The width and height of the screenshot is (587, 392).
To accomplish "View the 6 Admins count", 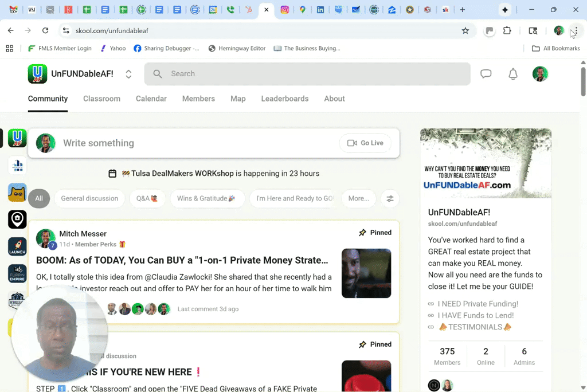I will tap(524, 356).
